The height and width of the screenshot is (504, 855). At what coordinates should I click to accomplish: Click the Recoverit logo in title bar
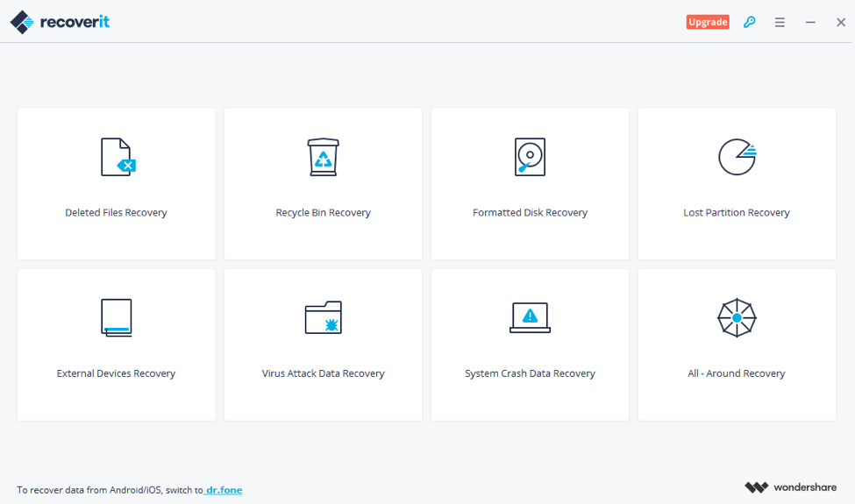click(60, 22)
